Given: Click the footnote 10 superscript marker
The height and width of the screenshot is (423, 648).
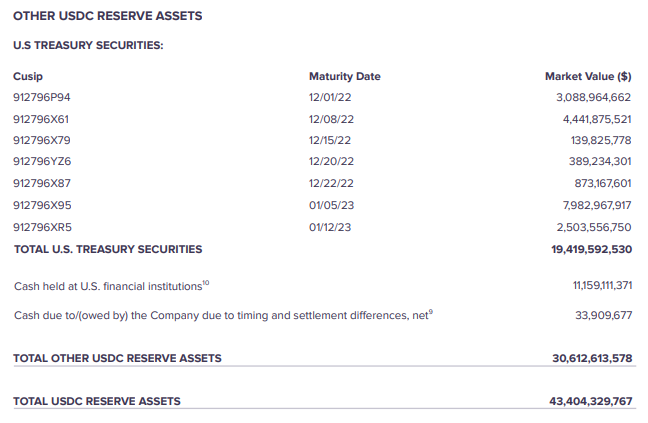Looking at the screenshot, I should [206, 283].
